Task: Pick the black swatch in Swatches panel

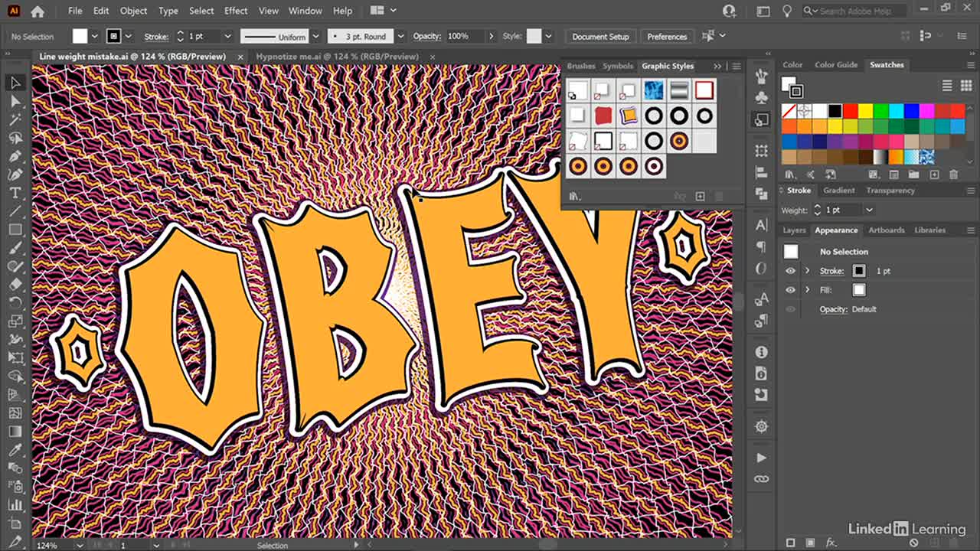Action: pyautogui.click(x=835, y=111)
